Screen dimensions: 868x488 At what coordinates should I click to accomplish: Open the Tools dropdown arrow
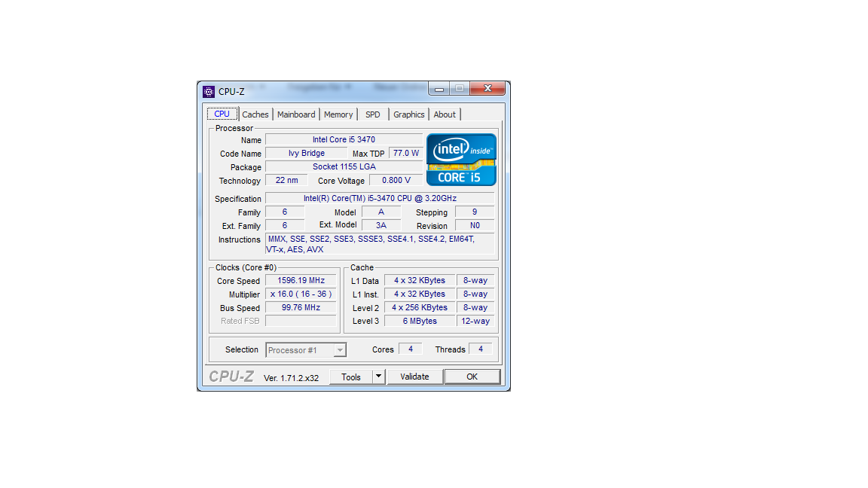coord(379,377)
